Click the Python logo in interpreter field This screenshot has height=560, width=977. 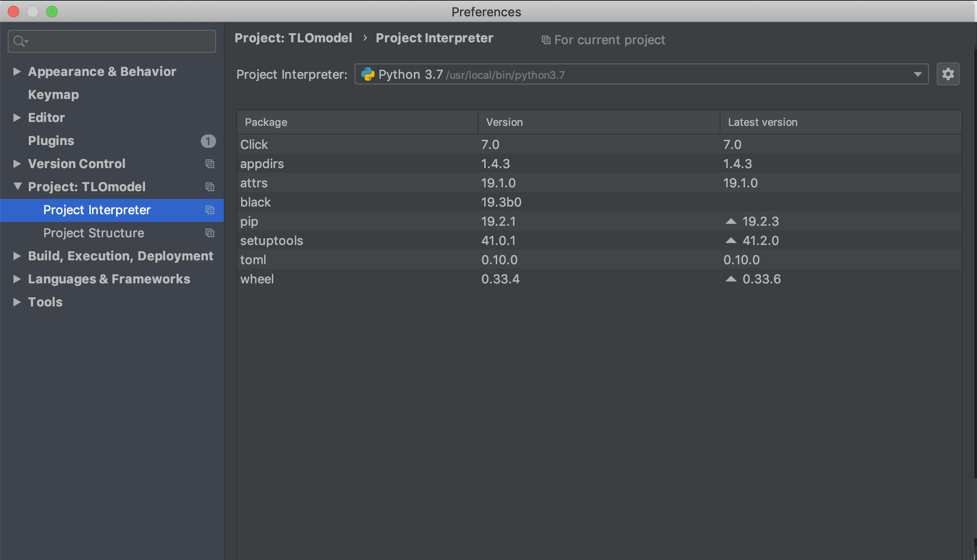[368, 74]
